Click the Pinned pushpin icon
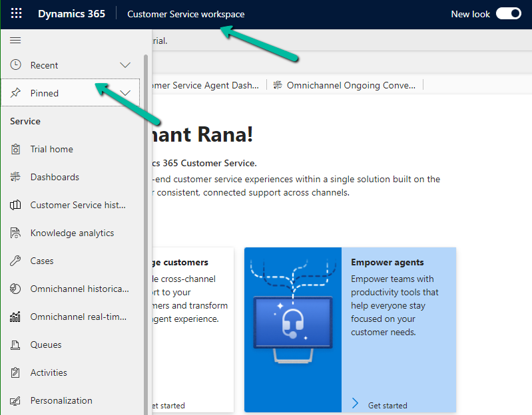Image resolution: width=532 pixels, height=415 pixels. pyautogui.click(x=15, y=93)
